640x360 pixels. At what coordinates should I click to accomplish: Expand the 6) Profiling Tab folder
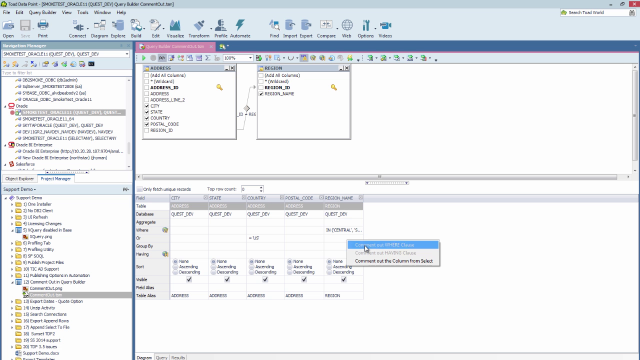pyautogui.click(x=12, y=243)
